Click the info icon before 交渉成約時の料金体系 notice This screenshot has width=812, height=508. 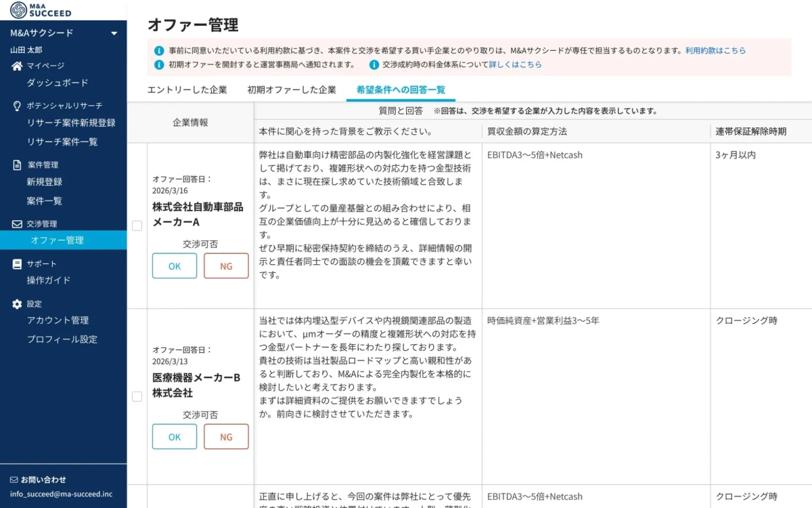point(374,65)
